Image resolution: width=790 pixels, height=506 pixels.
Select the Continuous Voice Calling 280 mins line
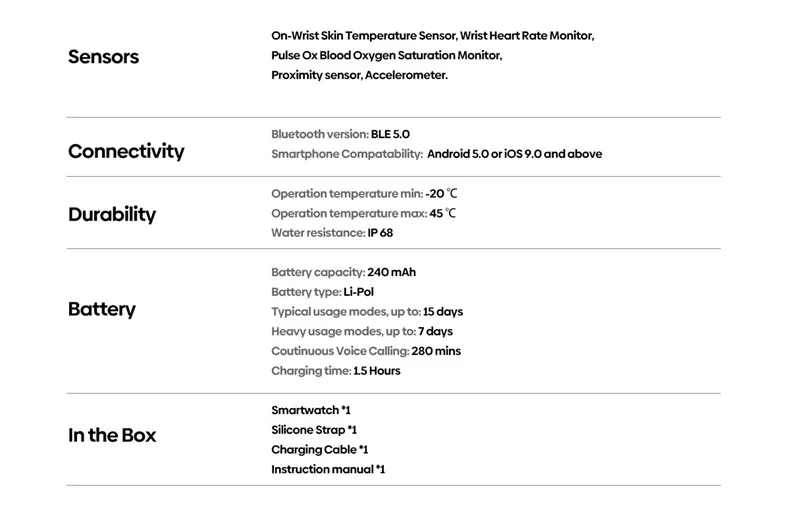point(366,351)
